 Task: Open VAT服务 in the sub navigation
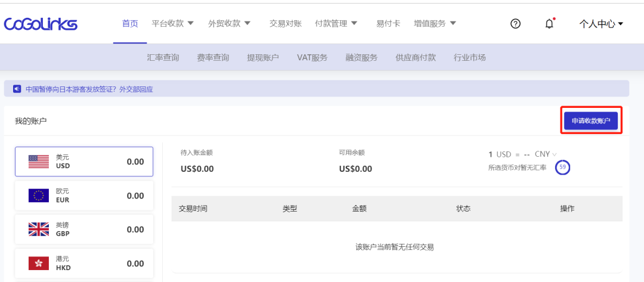312,57
